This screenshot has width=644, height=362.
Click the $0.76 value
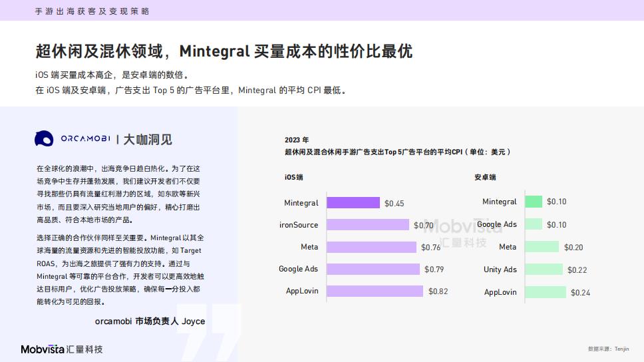coord(431,248)
